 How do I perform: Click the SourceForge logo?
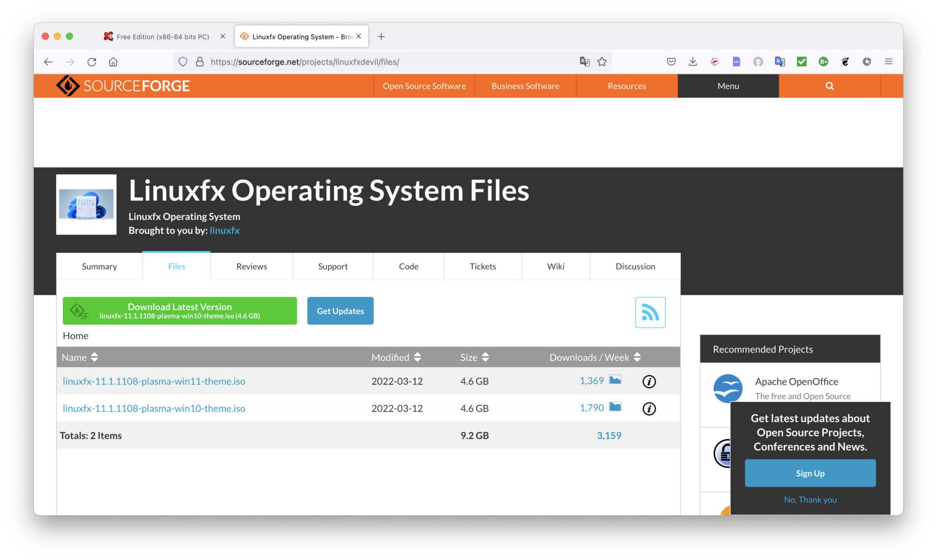point(123,86)
